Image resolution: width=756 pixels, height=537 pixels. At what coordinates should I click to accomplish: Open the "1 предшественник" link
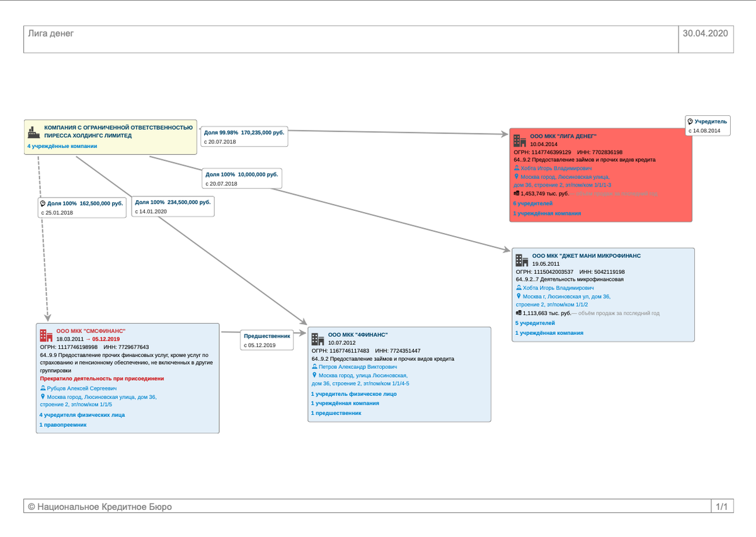(x=336, y=414)
